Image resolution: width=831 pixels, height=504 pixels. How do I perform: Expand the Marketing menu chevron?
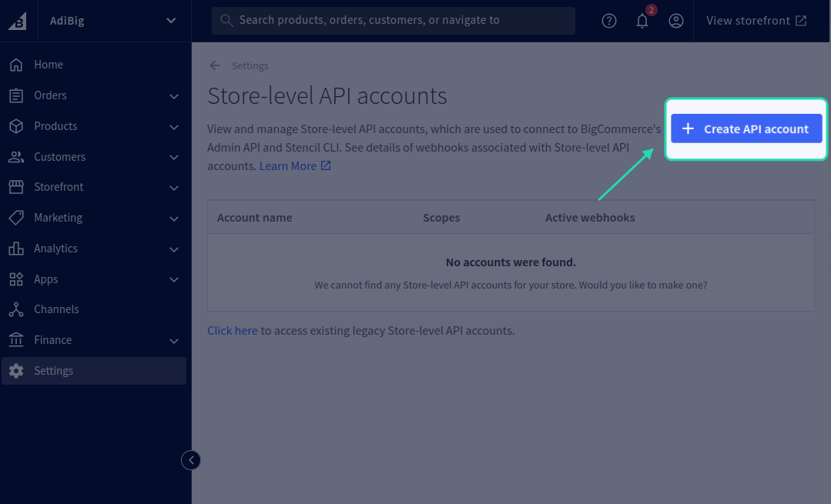click(x=174, y=218)
